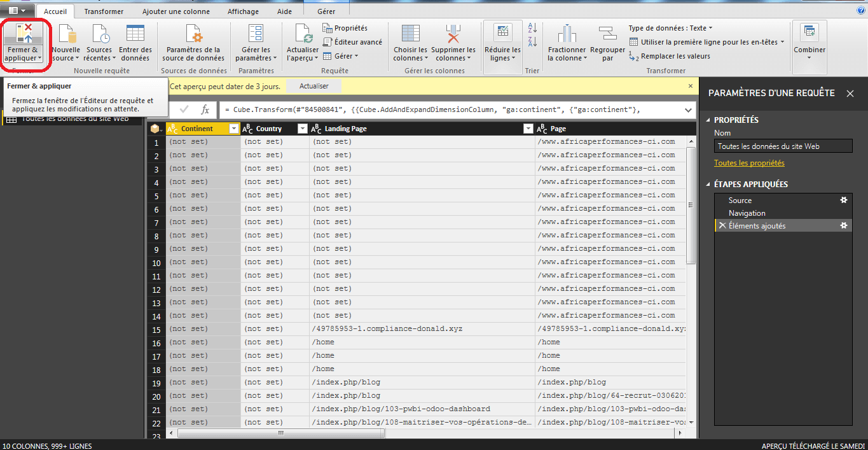Select the Continent column header
The width and height of the screenshot is (868, 450).
[203, 129]
